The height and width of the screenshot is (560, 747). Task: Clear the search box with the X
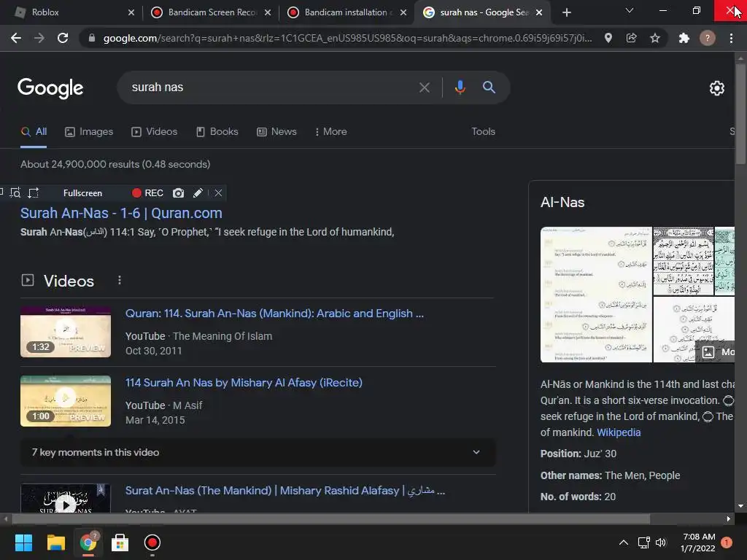(x=424, y=87)
